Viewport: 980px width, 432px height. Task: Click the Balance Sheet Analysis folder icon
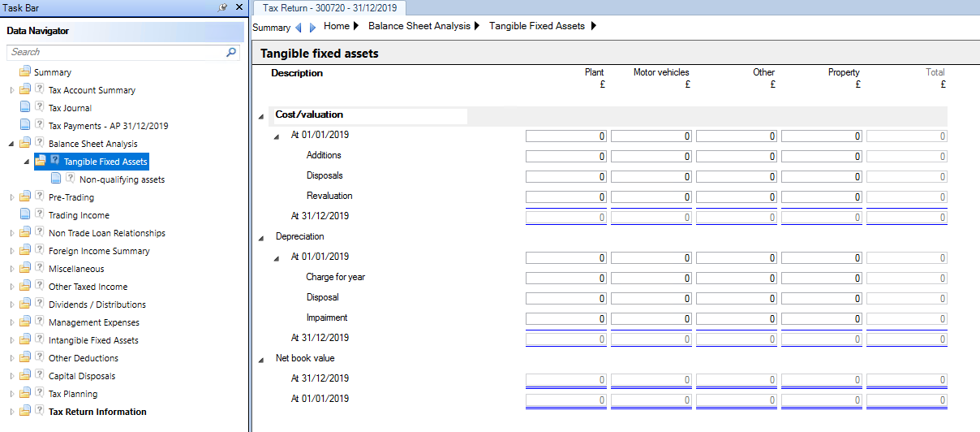pos(25,144)
